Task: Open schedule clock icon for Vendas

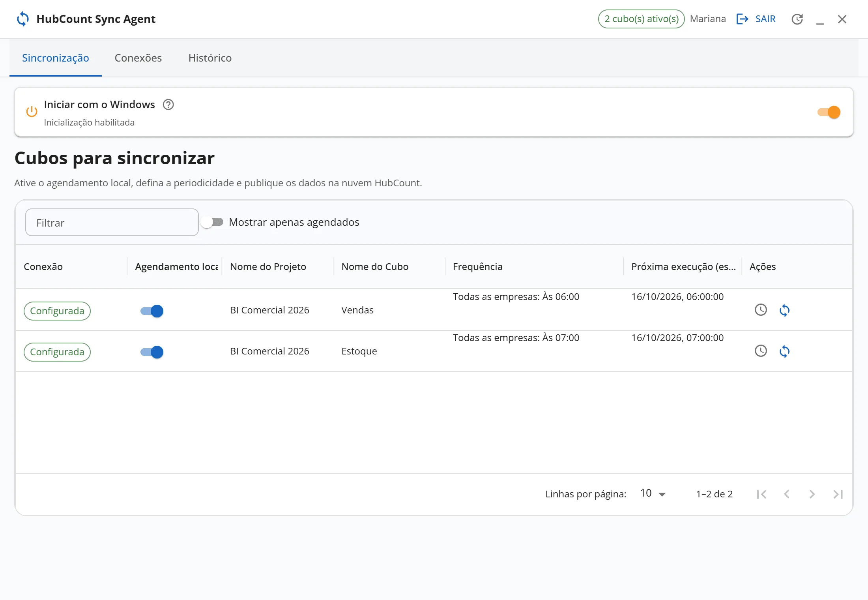Action: click(x=761, y=310)
